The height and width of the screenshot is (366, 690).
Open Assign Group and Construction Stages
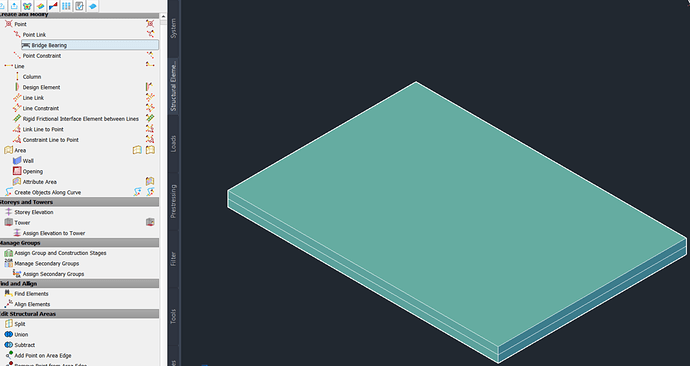60,253
